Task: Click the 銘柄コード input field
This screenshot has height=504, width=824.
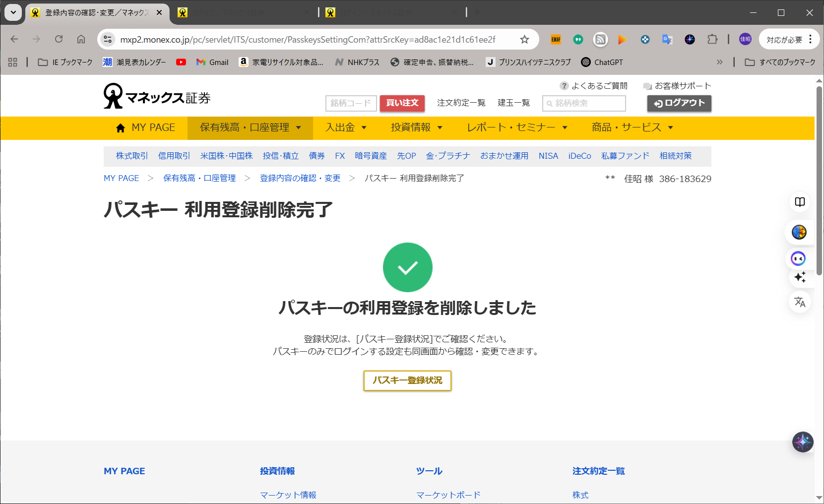Action: [351, 103]
